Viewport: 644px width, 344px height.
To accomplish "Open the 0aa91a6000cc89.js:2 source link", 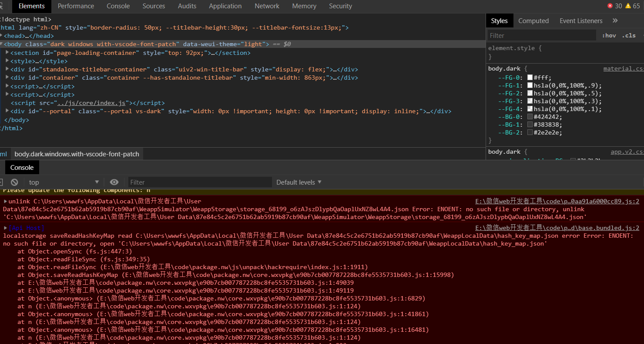I will (x=557, y=202).
